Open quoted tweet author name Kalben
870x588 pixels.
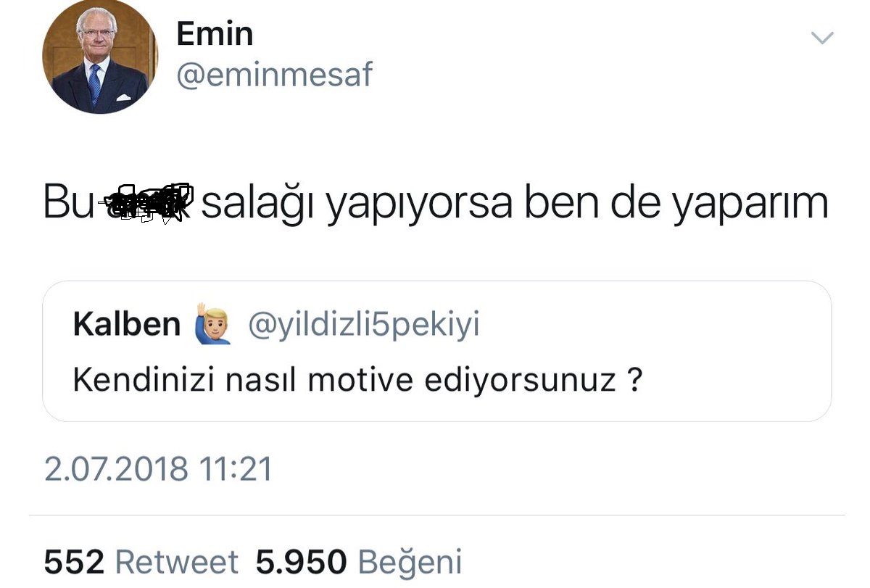(x=127, y=325)
